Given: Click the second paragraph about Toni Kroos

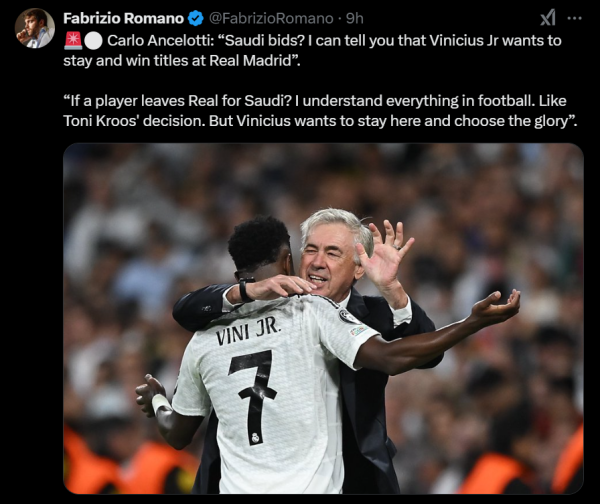Looking at the screenshot, I should (320, 111).
